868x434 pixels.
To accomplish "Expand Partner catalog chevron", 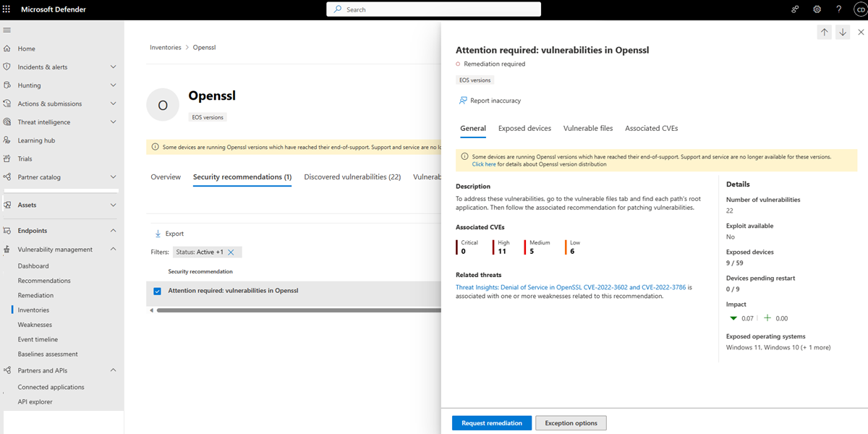I will [113, 177].
